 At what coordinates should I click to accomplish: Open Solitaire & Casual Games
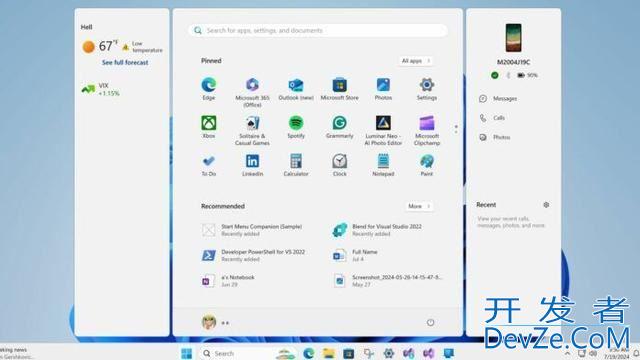[x=252, y=131]
